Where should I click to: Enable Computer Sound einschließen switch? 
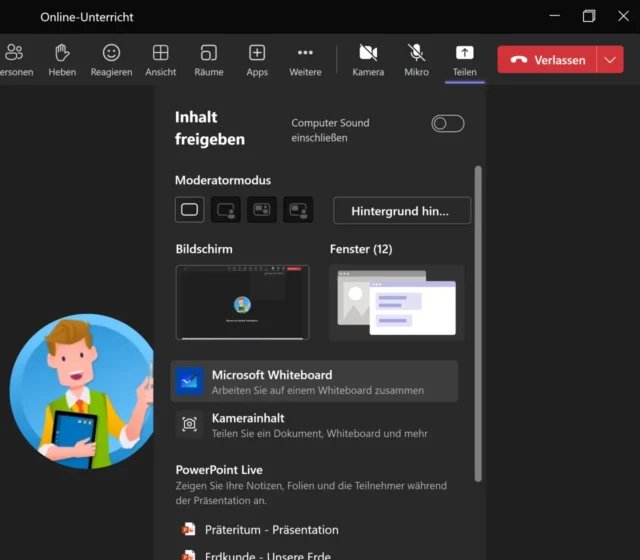point(447,123)
